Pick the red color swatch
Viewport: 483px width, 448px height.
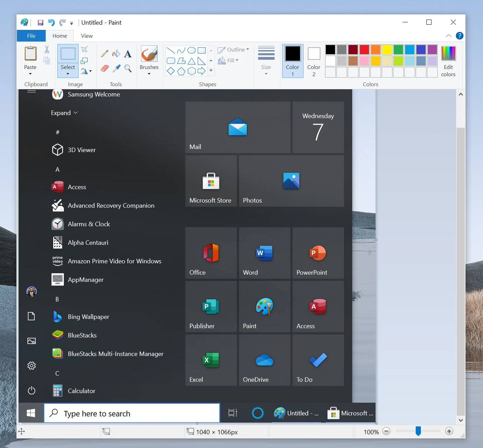(364, 49)
